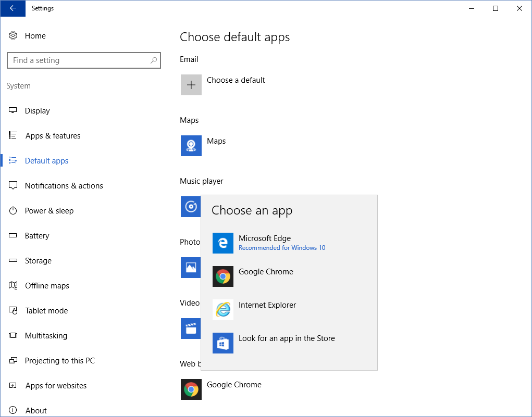Click the Internet Explorer icon

(x=222, y=310)
